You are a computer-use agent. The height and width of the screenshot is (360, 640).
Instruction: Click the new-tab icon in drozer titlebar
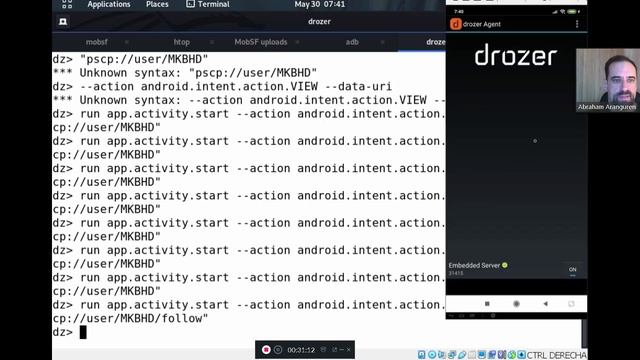click(63, 22)
